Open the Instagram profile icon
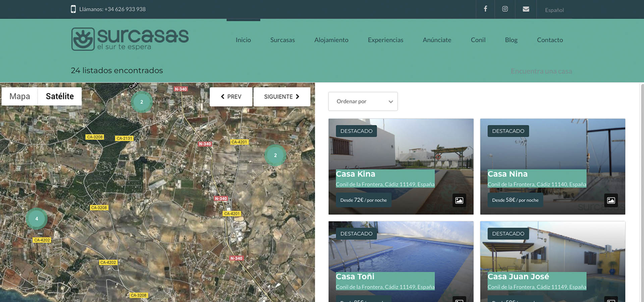Screen dimensions: 644x302 tap(504, 9)
